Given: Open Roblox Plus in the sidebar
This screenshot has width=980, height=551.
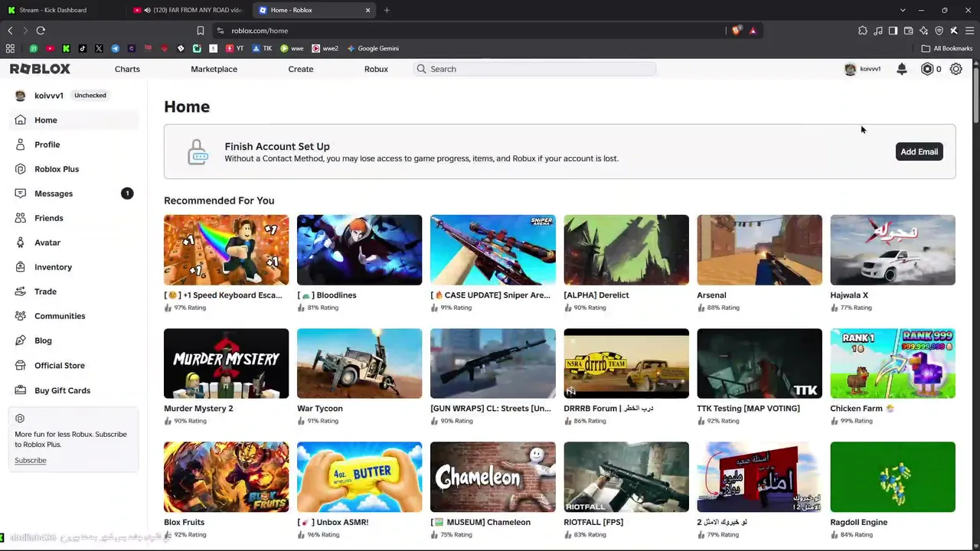Looking at the screenshot, I should (x=73, y=169).
